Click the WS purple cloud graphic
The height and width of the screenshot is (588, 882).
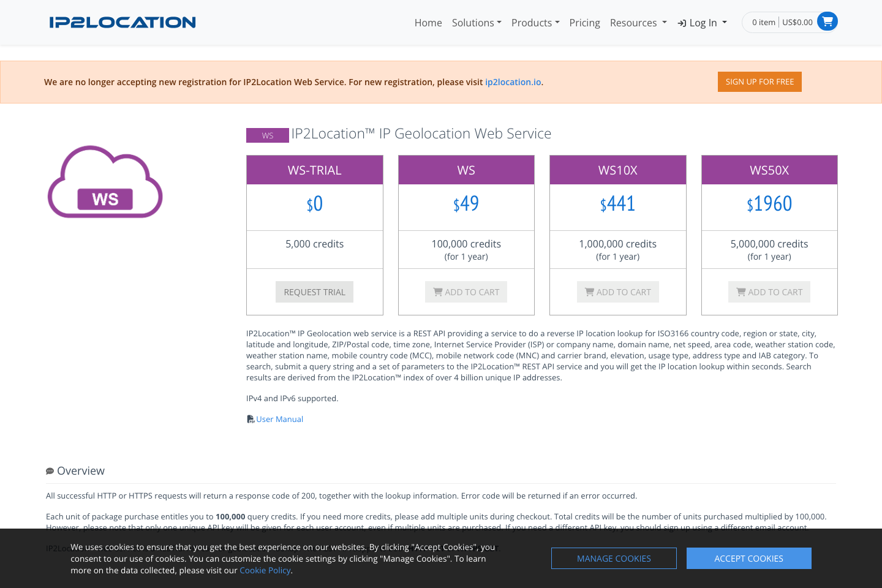click(104, 182)
